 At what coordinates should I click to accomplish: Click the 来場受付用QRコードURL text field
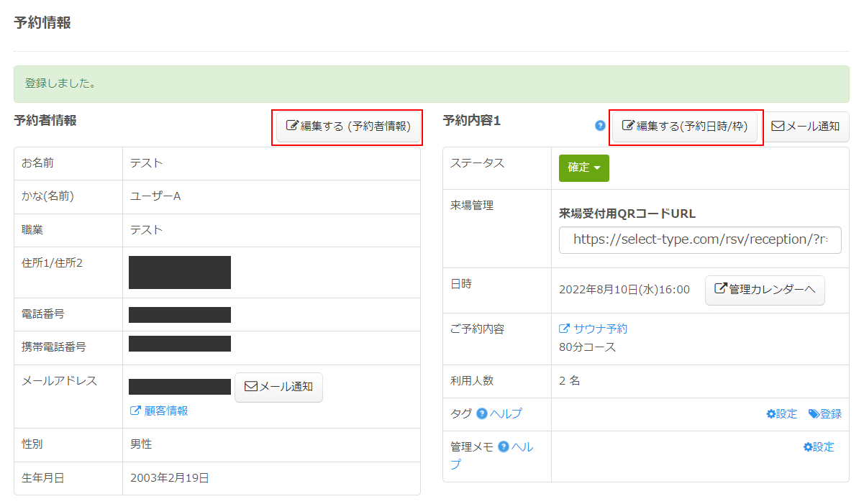(699, 239)
